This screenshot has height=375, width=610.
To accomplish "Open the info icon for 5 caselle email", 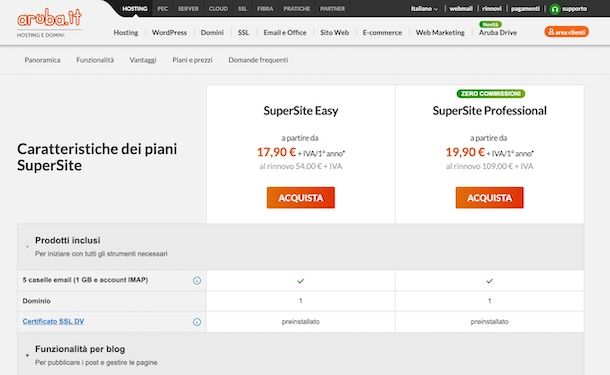I will tap(197, 280).
